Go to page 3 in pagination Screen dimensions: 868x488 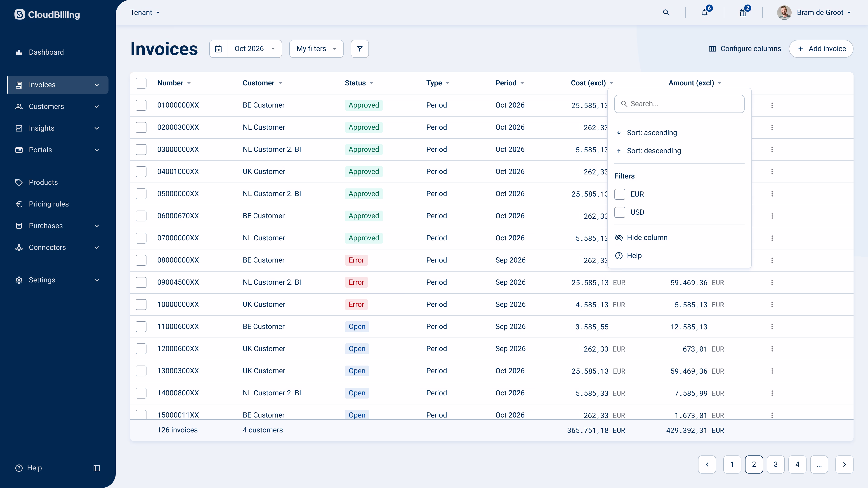click(x=775, y=465)
